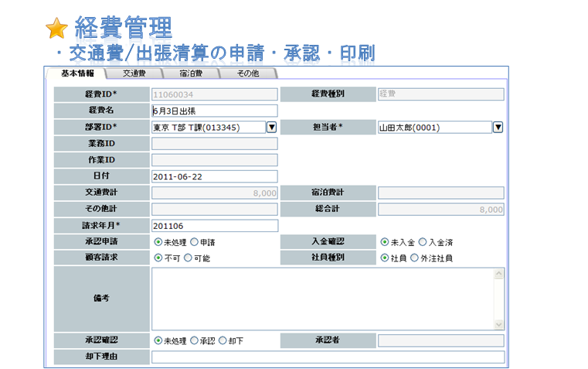Expand the 部署ID dropdown arrow

pos(271,127)
